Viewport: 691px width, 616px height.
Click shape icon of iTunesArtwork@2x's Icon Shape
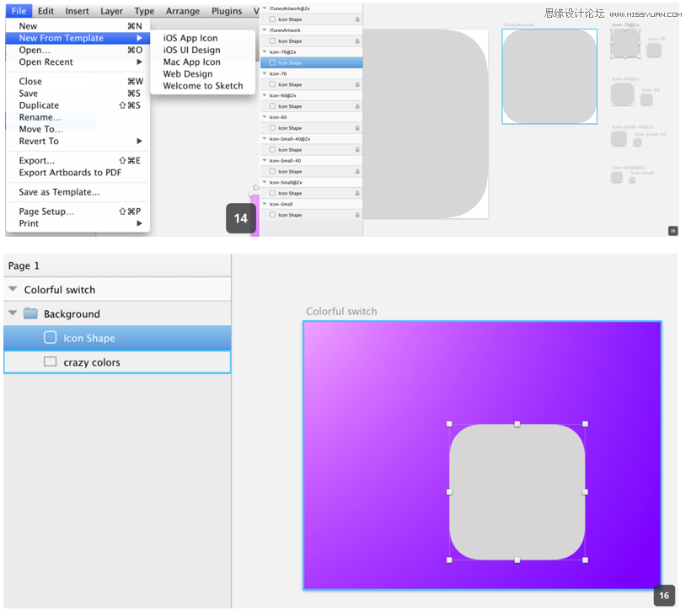click(x=272, y=19)
